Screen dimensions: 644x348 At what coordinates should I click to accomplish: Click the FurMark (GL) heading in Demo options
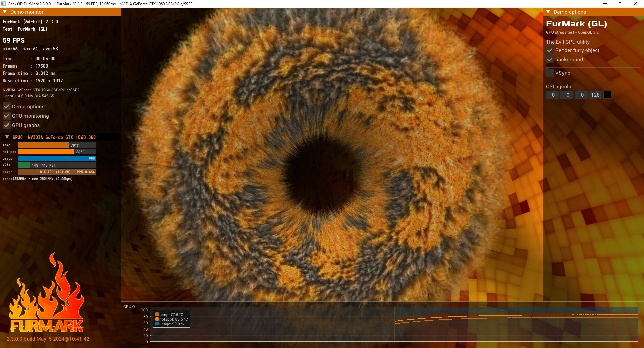pyautogui.click(x=576, y=24)
